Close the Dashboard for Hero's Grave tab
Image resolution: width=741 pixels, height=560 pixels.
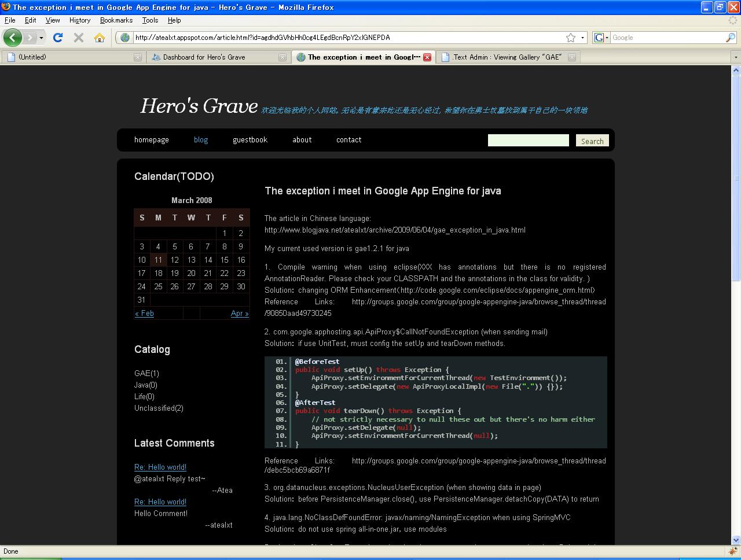[282, 57]
